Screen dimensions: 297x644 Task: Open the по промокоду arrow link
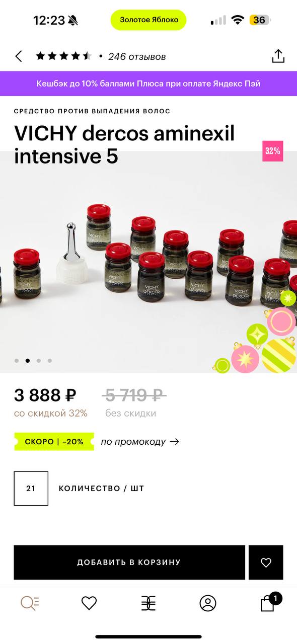point(140,442)
